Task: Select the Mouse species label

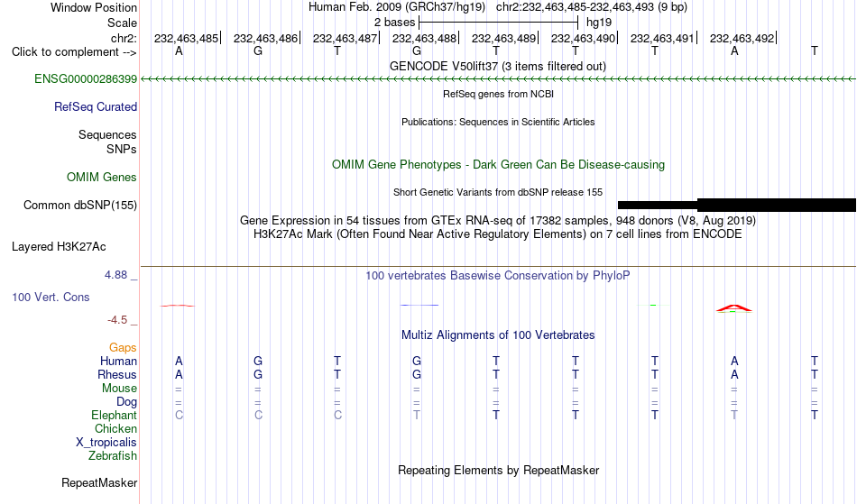Action: pyautogui.click(x=119, y=389)
